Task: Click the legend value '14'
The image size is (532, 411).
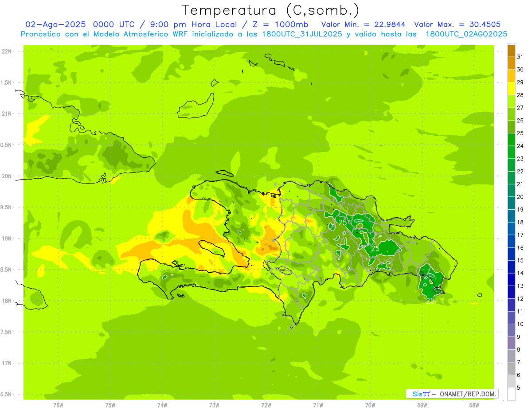Action: click(x=520, y=273)
